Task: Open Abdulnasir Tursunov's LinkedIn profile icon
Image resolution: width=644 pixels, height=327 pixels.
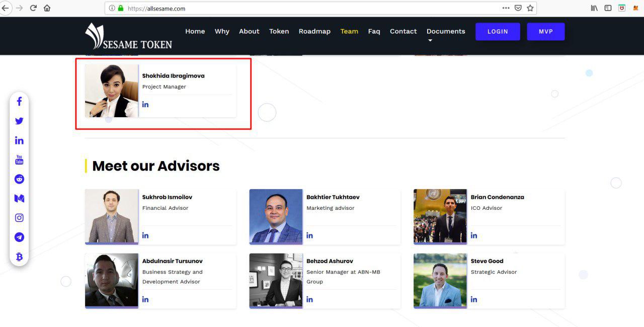Action: click(145, 299)
